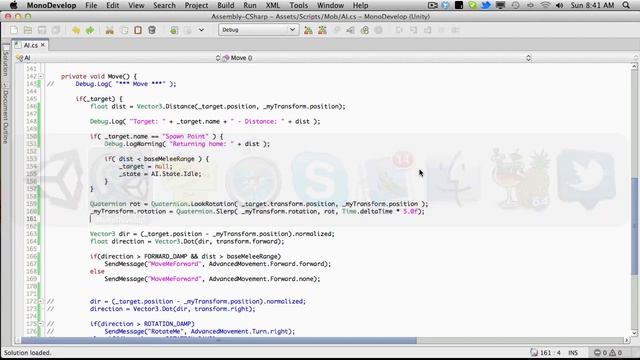Open the MonoDevelop application menu

click(x=51, y=5)
